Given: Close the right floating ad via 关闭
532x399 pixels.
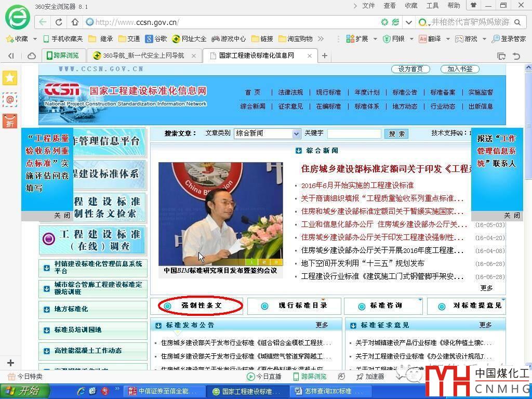Looking at the screenshot, I should click(x=512, y=215).
